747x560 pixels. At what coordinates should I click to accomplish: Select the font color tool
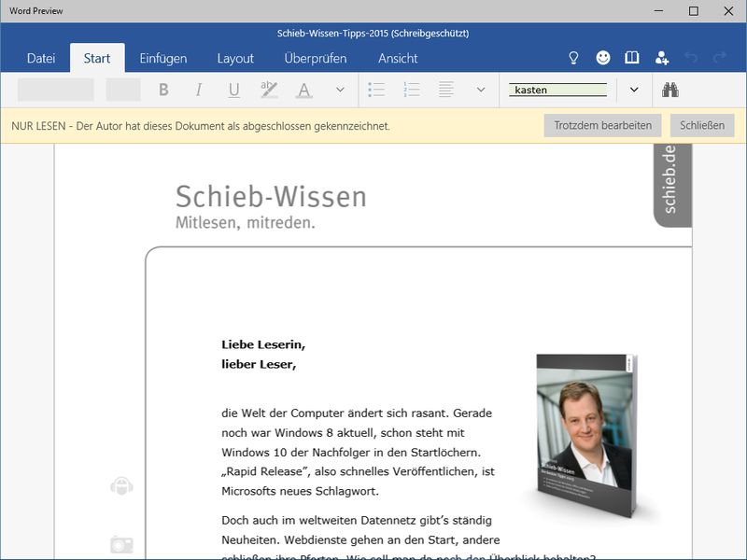click(304, 90)
